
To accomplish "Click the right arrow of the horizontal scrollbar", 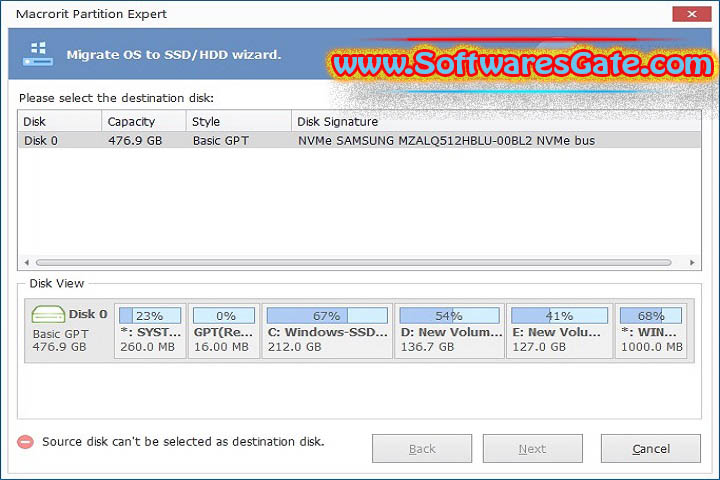I will (x=692, y=263).
